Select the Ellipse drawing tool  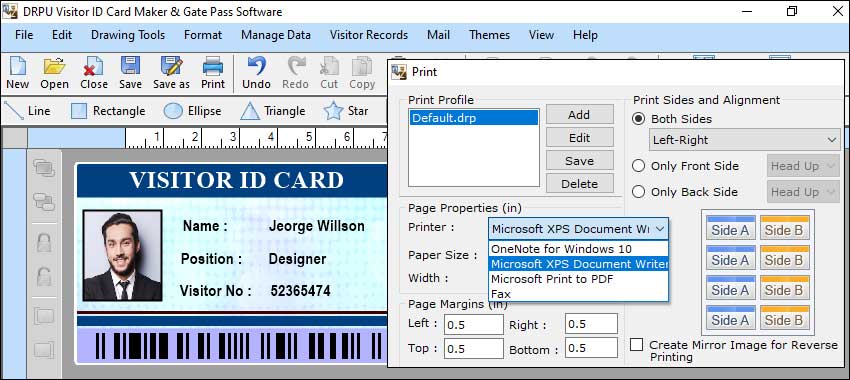(192, 111)
